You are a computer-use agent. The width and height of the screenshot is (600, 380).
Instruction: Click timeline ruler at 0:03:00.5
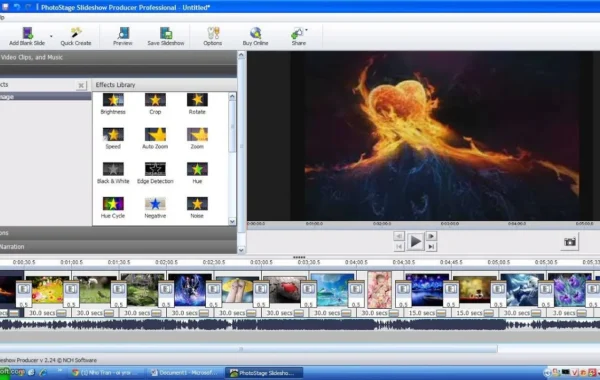coord(261,263)
